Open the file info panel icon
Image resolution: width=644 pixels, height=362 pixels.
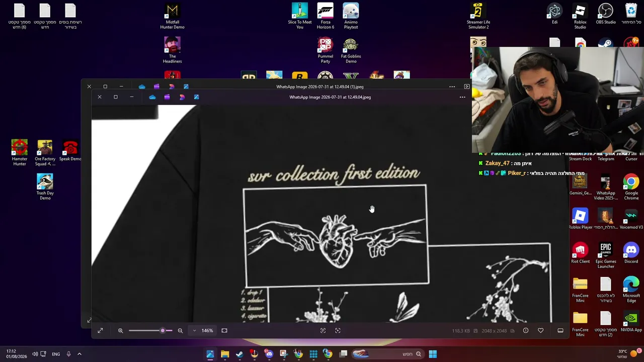525,330
